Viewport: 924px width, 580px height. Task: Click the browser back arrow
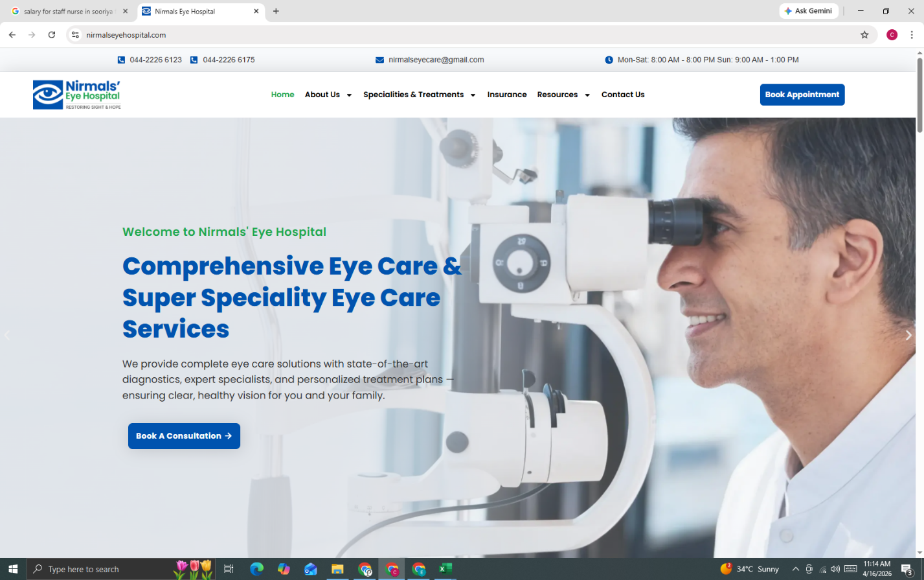pyautogui.click(x=12, y=35)
